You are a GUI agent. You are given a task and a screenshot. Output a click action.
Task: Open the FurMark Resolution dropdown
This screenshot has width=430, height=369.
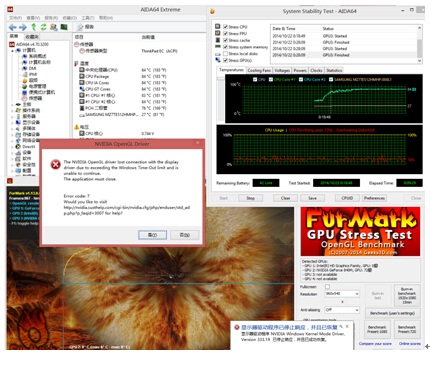[x=342, y=294]
